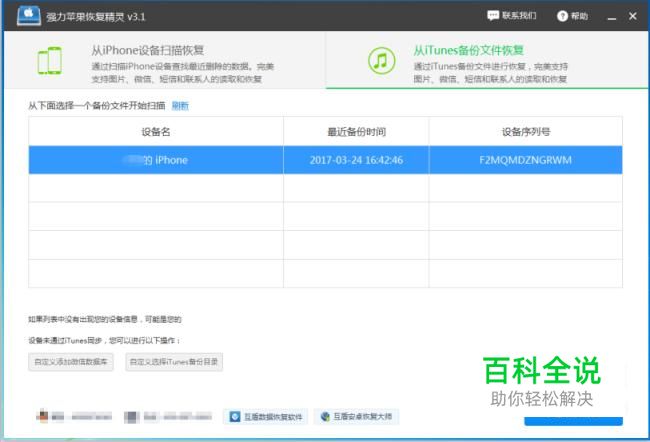Click the iTunes music note icon
Viewport: 650px width, 442px height.
[x=381, y=61]
